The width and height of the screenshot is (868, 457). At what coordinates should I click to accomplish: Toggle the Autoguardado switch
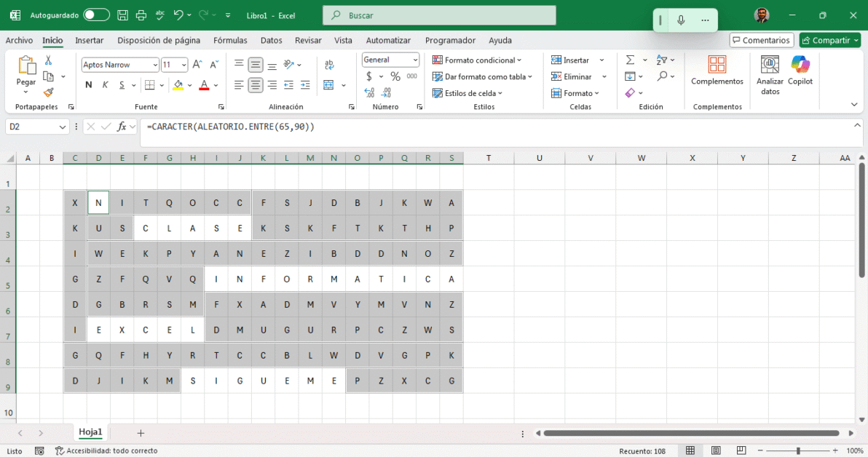[96, 15]
